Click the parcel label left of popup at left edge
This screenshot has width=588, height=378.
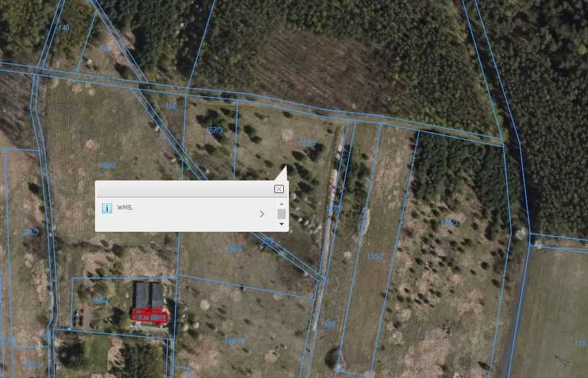click(x=30, y=232)
